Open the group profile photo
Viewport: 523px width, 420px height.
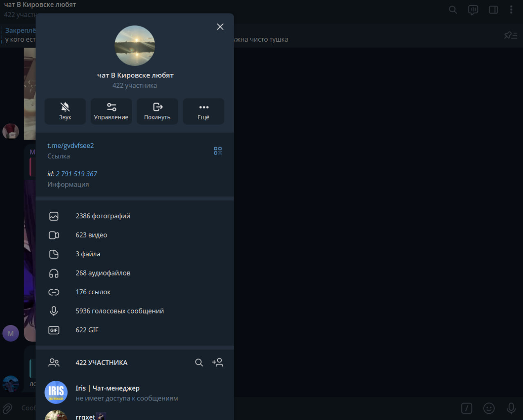point(135,46)
